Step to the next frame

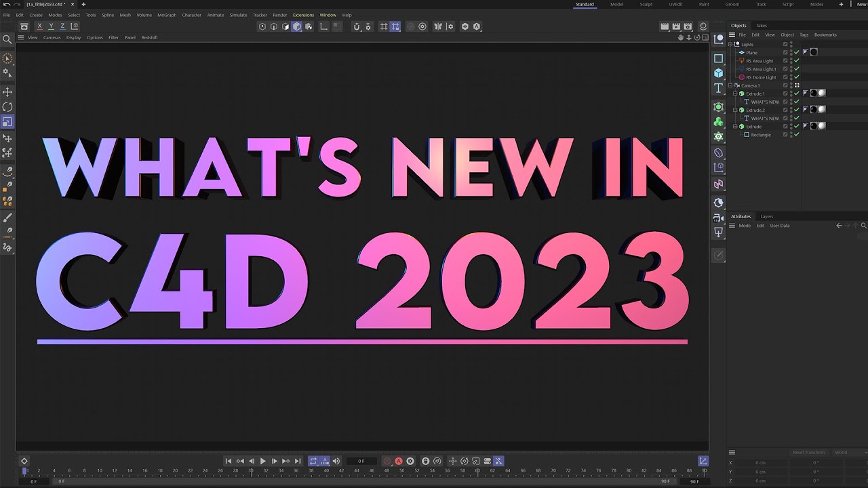(275, 461)
